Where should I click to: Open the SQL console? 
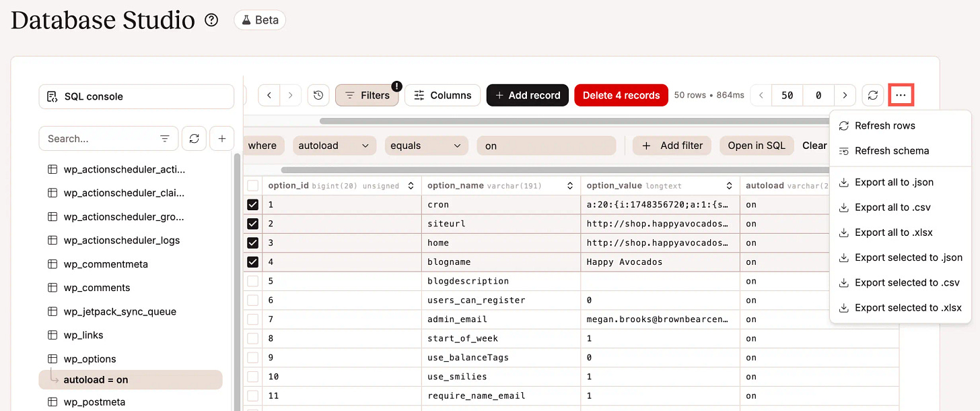136,96
